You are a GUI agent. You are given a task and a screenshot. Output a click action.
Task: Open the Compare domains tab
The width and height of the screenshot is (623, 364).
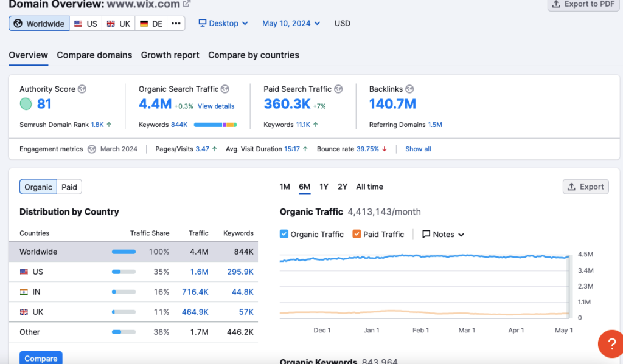(94, 55)
